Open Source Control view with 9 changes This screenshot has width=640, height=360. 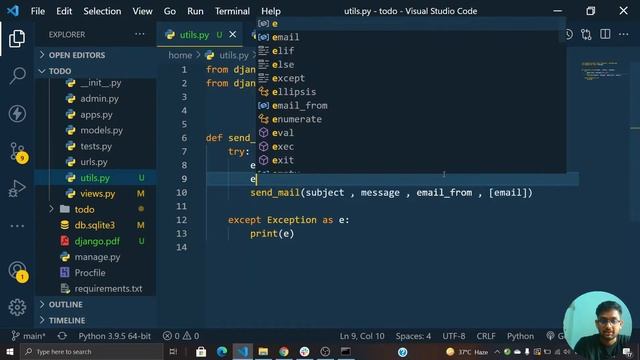18,152
